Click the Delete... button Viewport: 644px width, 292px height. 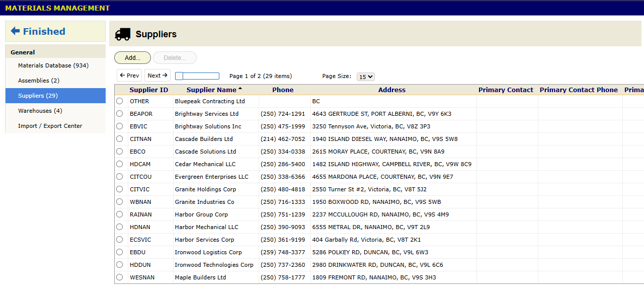[175, 58]
